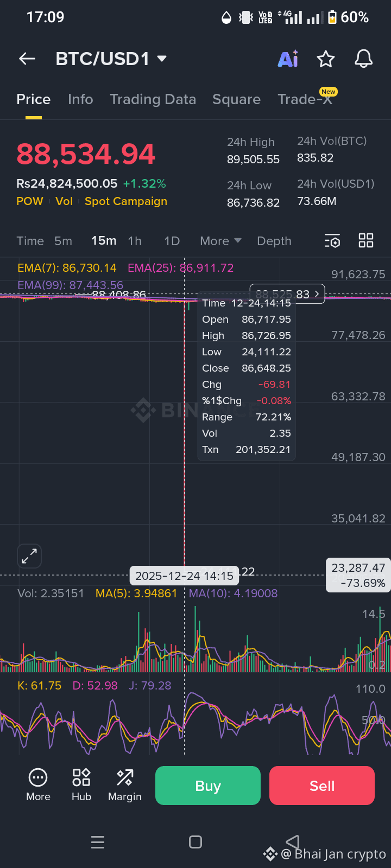Open current price label chevron 88,525.83
Image resolution: width=391 pixels, height=868 pixels.
(x=287, y=294)
